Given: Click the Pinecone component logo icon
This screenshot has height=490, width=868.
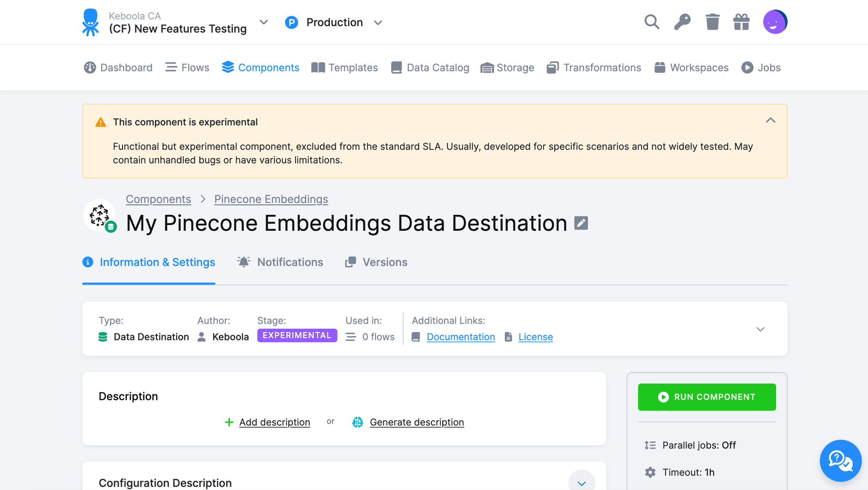Looking at the screenshot, I should click(99, 215).
